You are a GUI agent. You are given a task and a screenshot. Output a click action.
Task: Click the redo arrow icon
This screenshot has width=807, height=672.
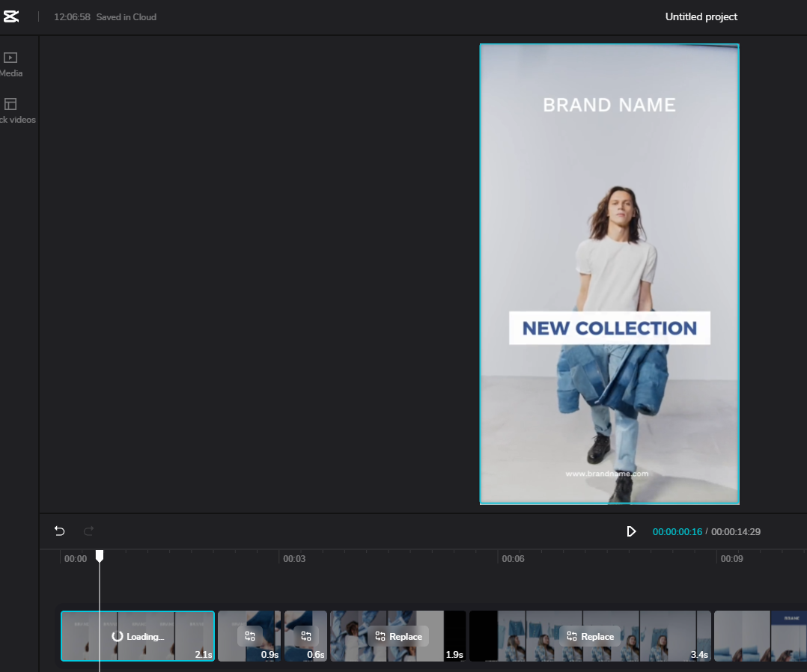pos(88,531)
